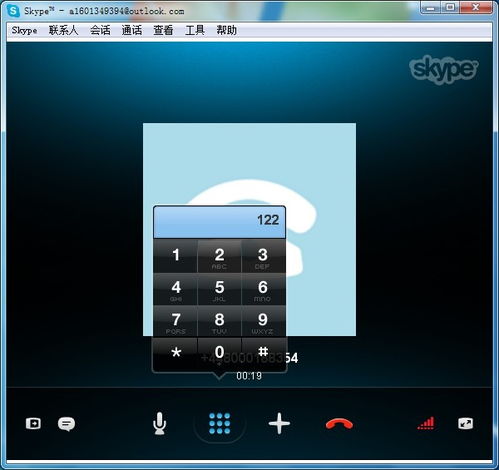Click the plus icon to add participants
This screenshot has width=499, height=470.
click(279, 423)
